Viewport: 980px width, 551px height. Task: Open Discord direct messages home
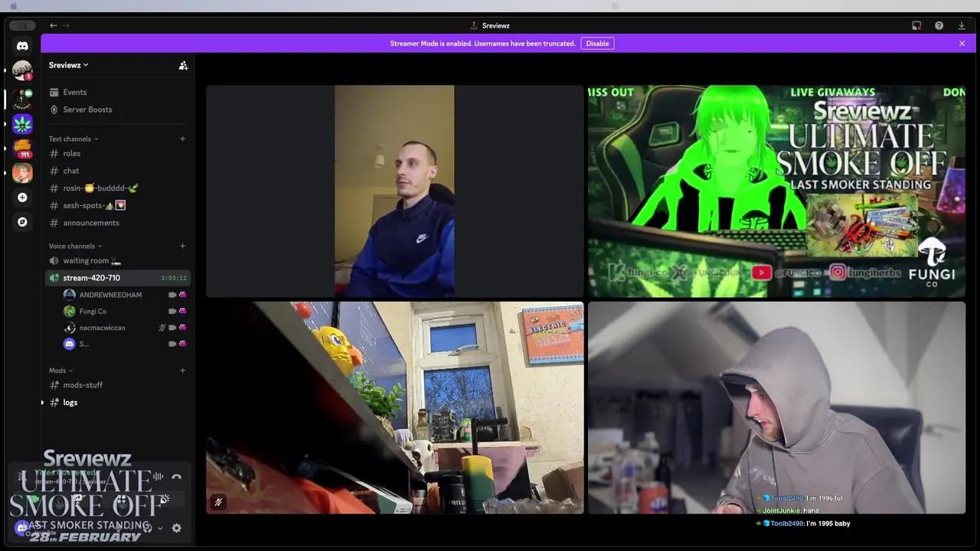point(22,46)
